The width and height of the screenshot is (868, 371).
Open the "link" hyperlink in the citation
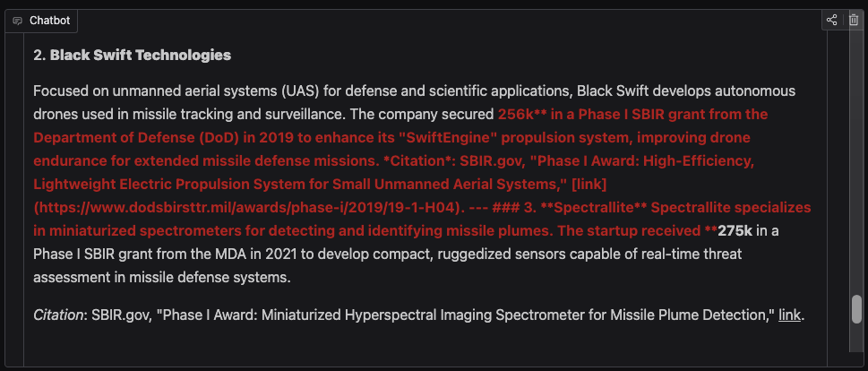pyautogui.click(x=789, y=315)
